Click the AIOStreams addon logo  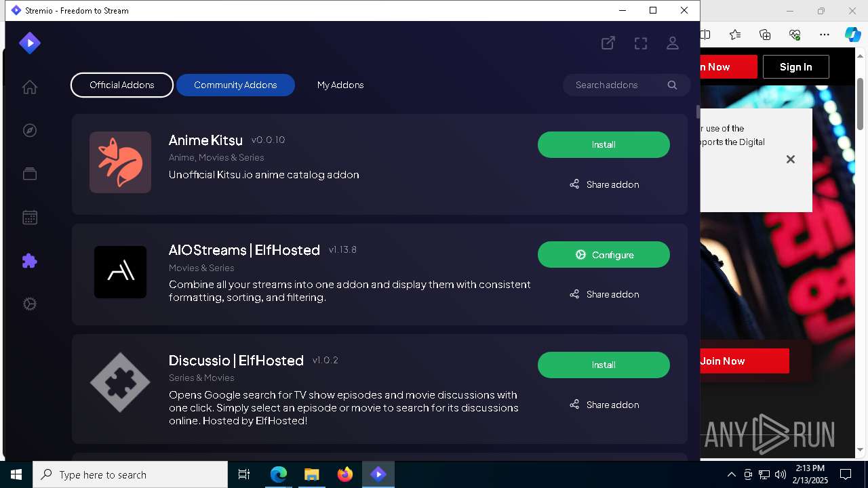pyautogui.click(x=120, y=272)
